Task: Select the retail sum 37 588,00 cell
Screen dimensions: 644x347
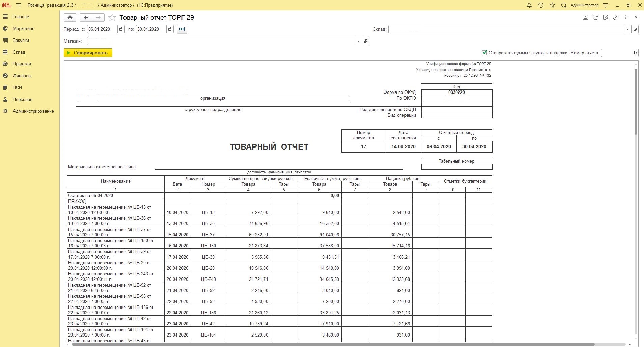Action: pyautogui.click(x=319, y=243)
